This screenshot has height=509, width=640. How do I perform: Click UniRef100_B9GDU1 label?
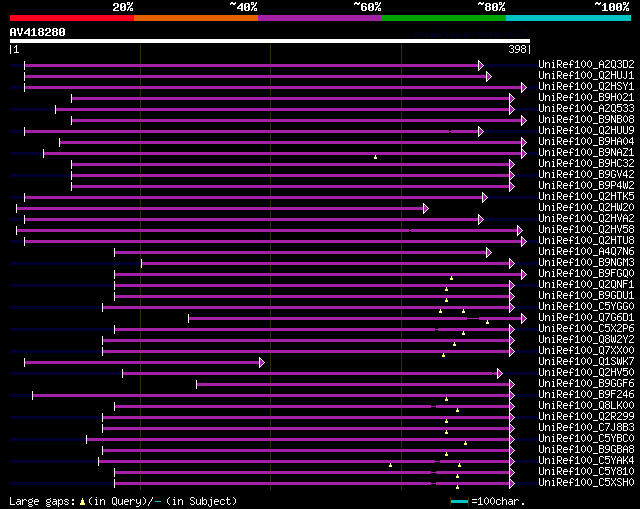[x=586, y=296]
